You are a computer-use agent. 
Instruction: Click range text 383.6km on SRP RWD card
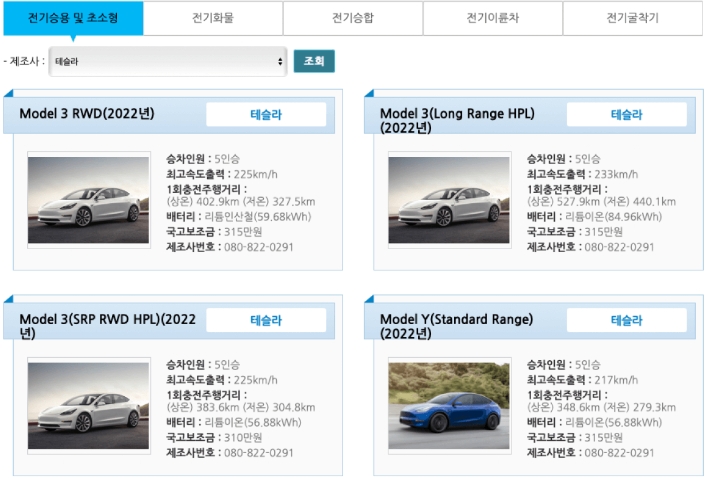pos(217,407)
